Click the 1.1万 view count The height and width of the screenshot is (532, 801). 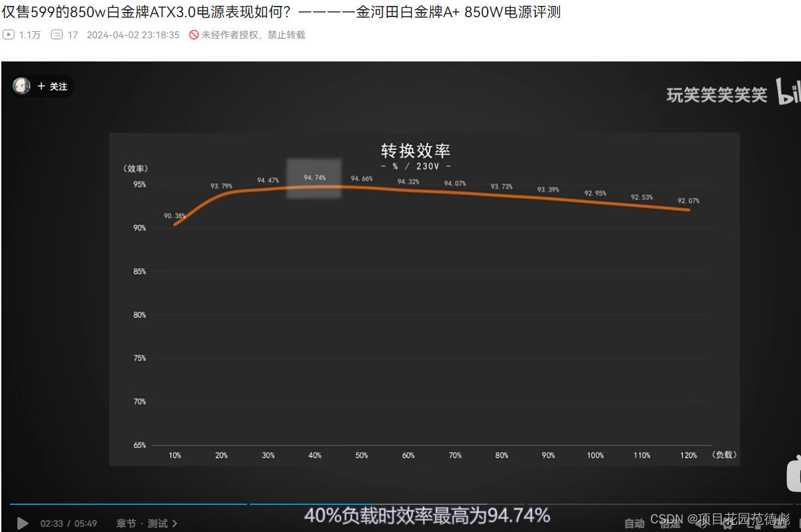pyautogui.click(x=30, y=34)
